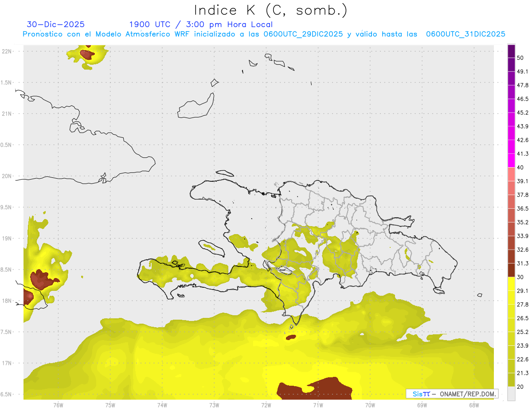The width and height of the screenshot is (532, 411).
Task: Click legend value "31.3"
Action: (523, 263)
